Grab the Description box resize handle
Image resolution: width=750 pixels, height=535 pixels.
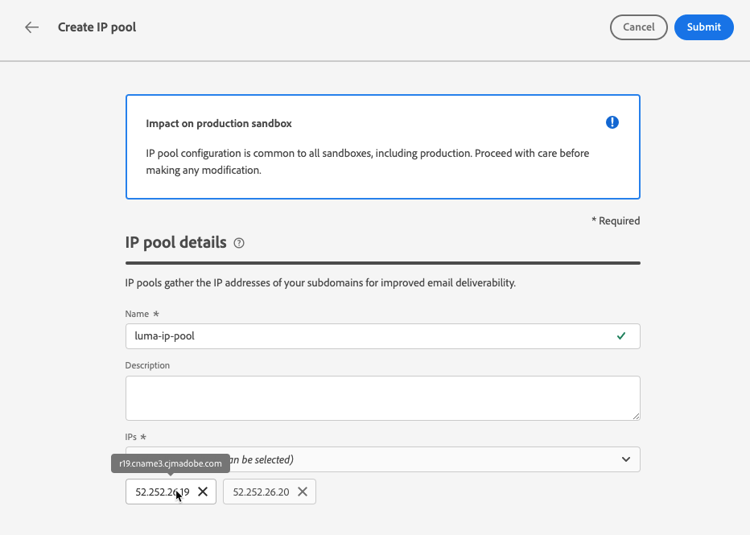pyautogui.click(x=635, y=415)
